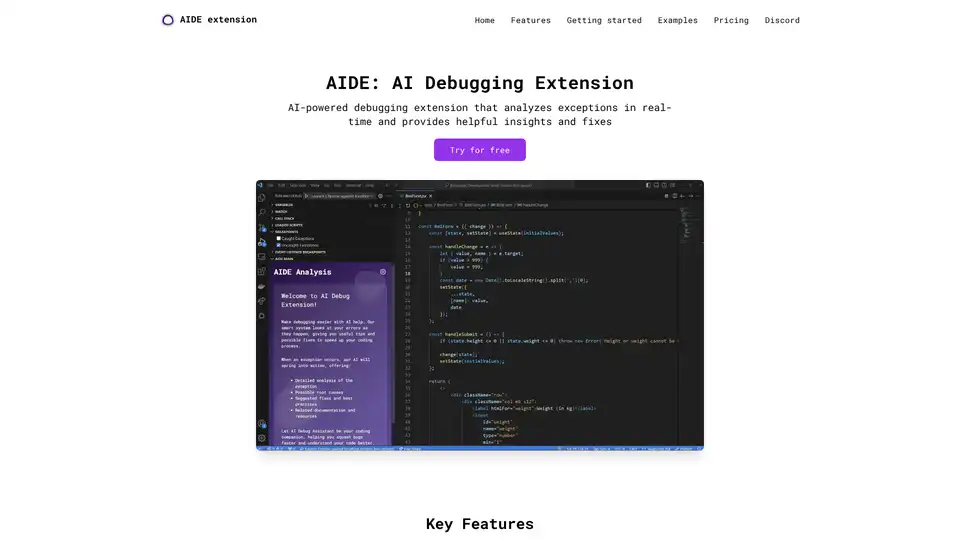Screen dimensions: 960x540
Task: Click the AIDE extension logo icon
Action: [168, 20]
